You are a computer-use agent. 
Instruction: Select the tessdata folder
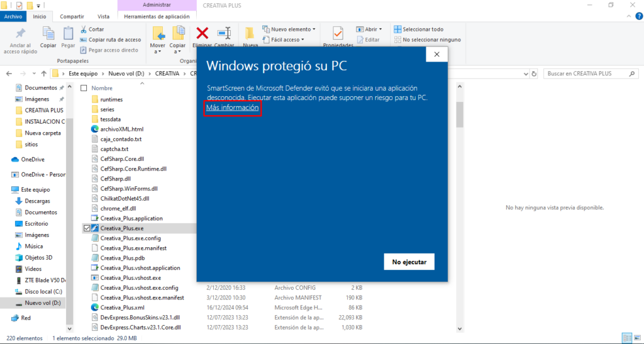click(111, 119)
